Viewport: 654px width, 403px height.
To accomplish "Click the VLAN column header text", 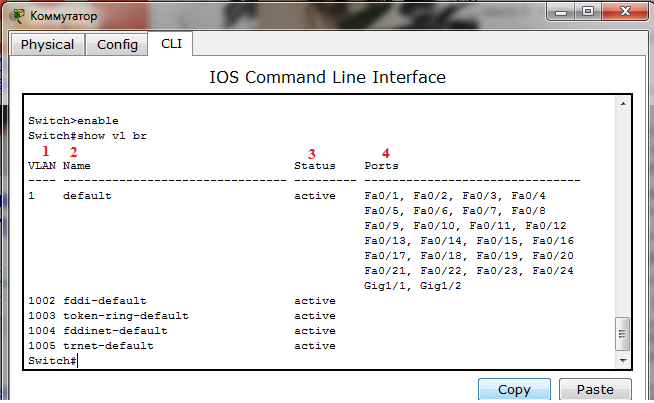I will click(42, 166).
